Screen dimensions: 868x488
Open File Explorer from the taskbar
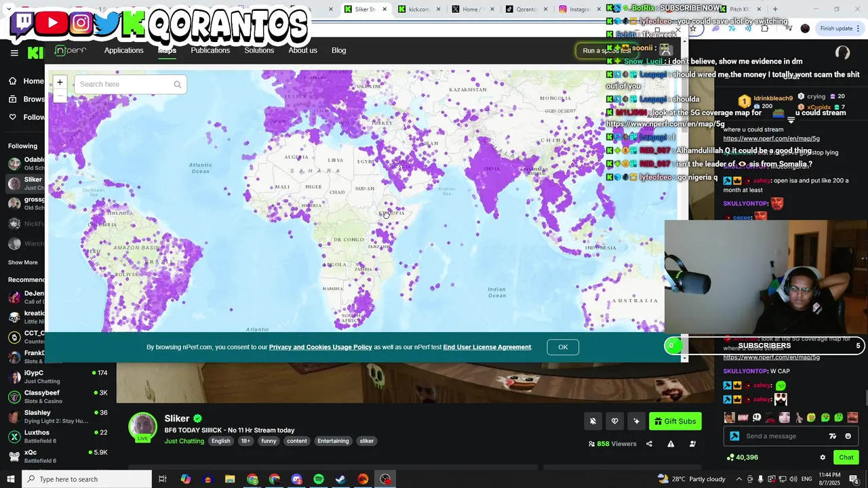click(230, 479)
